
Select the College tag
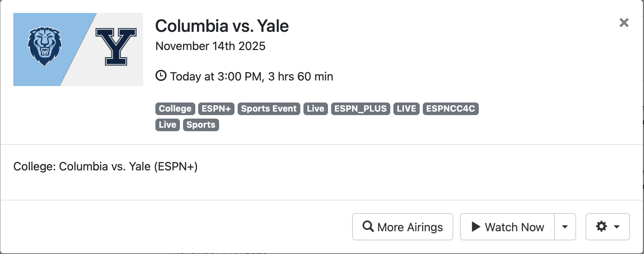[175, 109]
